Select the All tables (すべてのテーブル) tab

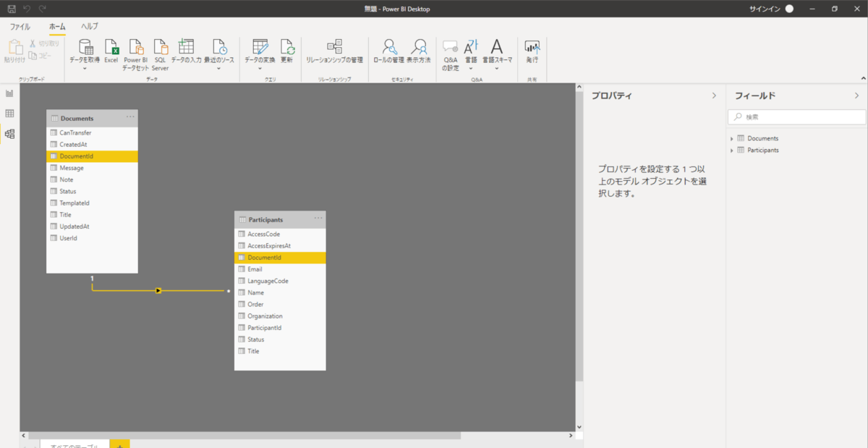75,444
